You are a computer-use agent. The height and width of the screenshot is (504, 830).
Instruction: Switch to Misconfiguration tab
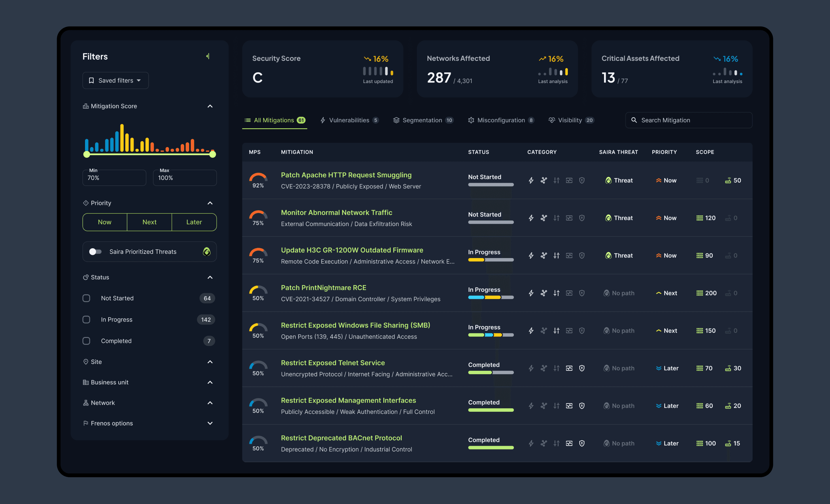click(501, 120)
